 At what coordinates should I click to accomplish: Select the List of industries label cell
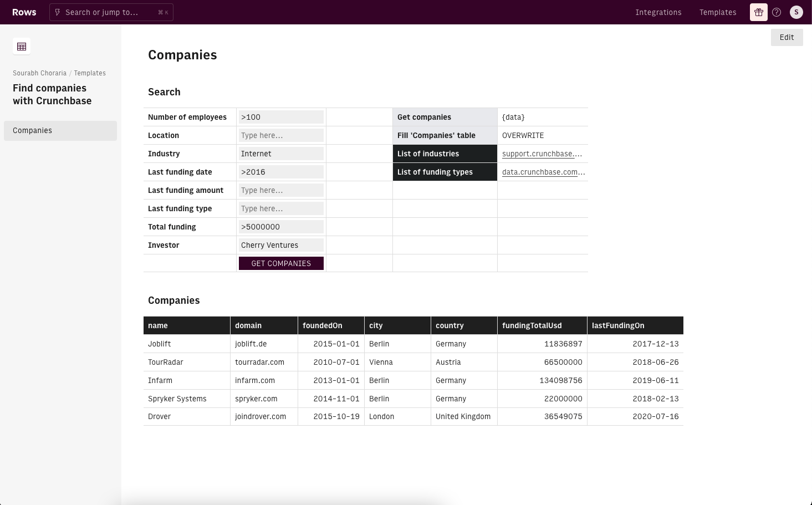click(x=445, y=154)
